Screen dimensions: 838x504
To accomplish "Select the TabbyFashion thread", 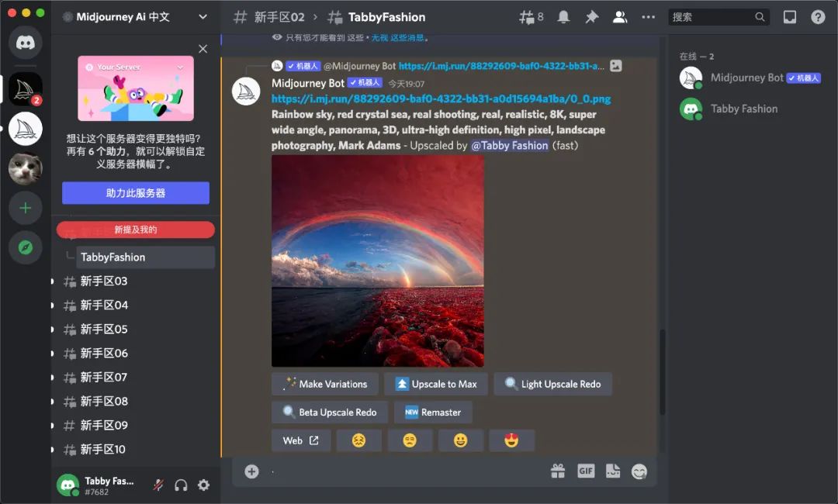I will coord(145,257).
